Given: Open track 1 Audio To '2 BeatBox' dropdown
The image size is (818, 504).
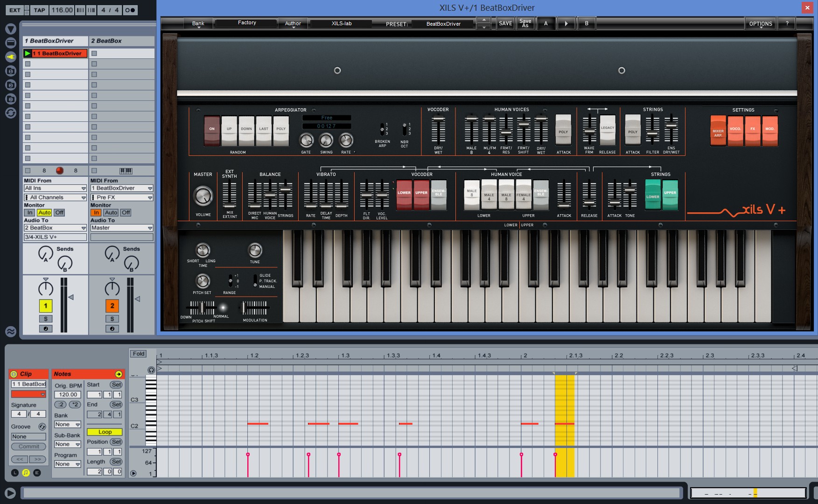Looking at the screenshot, I should [56, 228].
